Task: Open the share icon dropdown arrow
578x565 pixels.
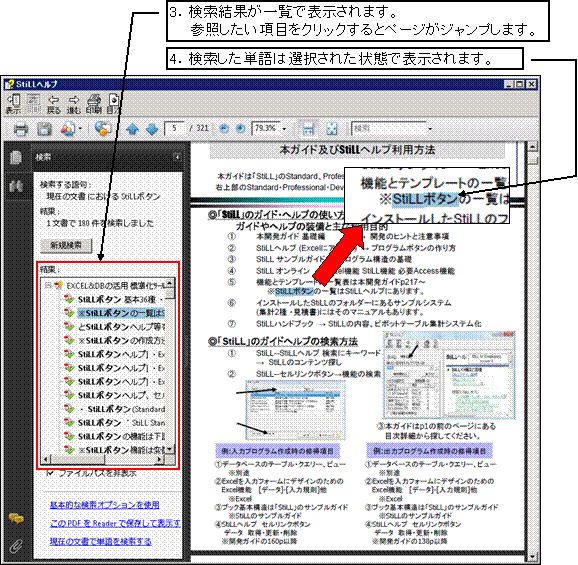Action: pyautogui.click(x=80, y=129)
